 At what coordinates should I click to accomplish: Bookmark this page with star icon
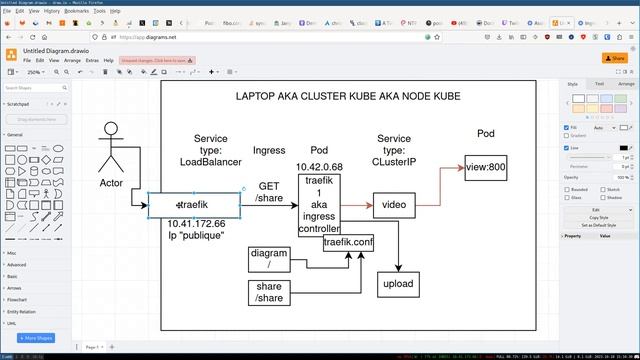point(437,37)
